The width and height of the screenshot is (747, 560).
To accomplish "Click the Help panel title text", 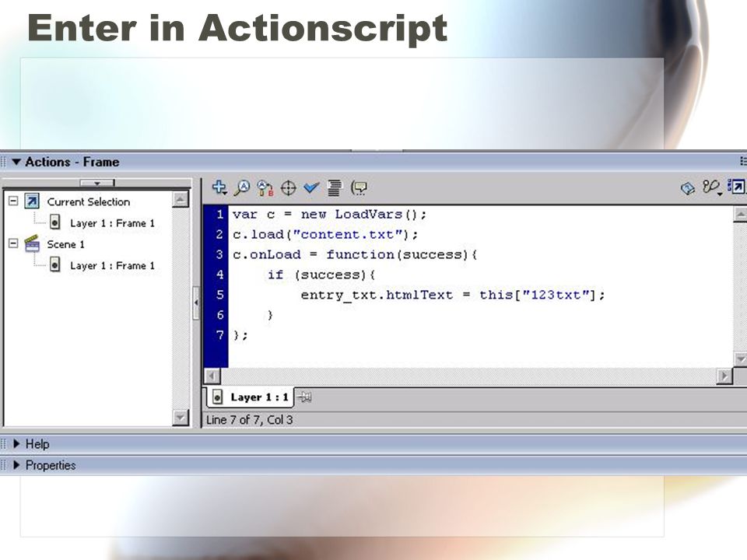I will [x=37, y=444].
